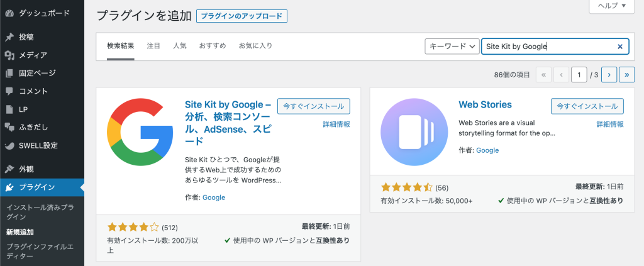Image resolution: width=644 pixels, height=266 pixels.
Task: Click the 固定ページ pages icon
Action: pyautogui.click(x=10, y=73)
